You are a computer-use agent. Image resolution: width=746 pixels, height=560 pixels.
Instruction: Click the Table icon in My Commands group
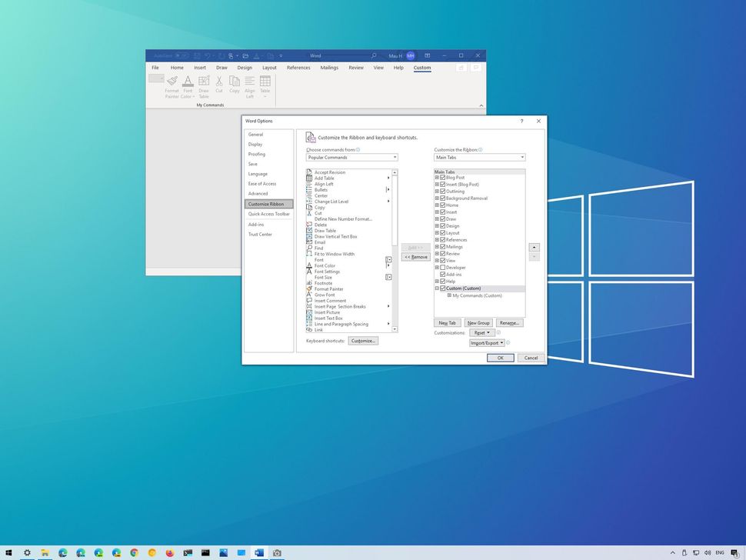point(265,79)
